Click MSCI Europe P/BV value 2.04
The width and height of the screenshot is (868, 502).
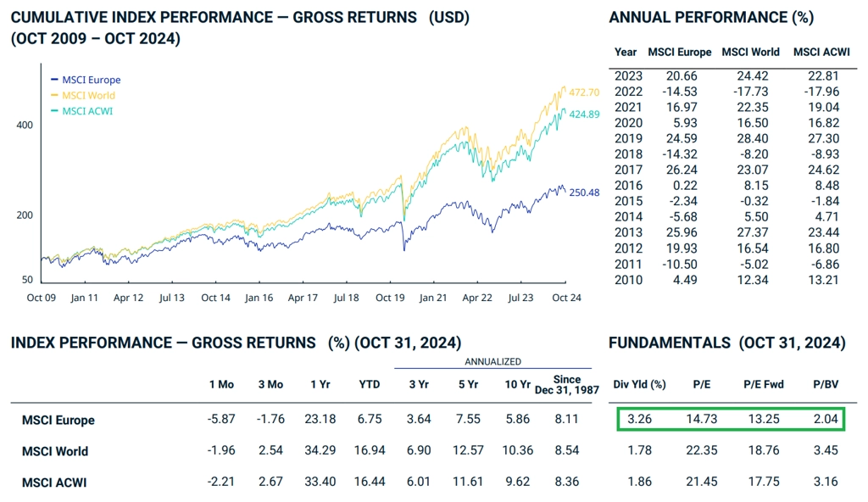826,420
